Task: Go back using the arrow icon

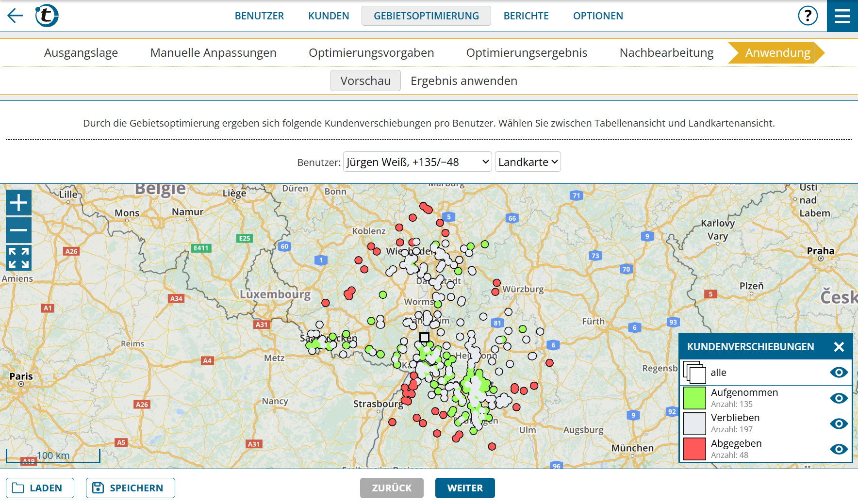Action: pyautogui.click(x=15, y=16)
